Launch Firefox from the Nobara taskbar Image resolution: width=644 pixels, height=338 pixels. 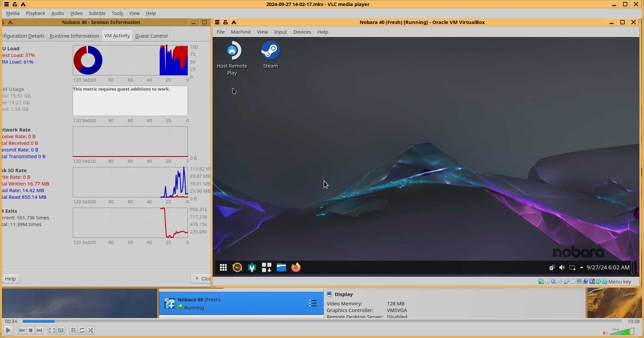coord(296,267)
